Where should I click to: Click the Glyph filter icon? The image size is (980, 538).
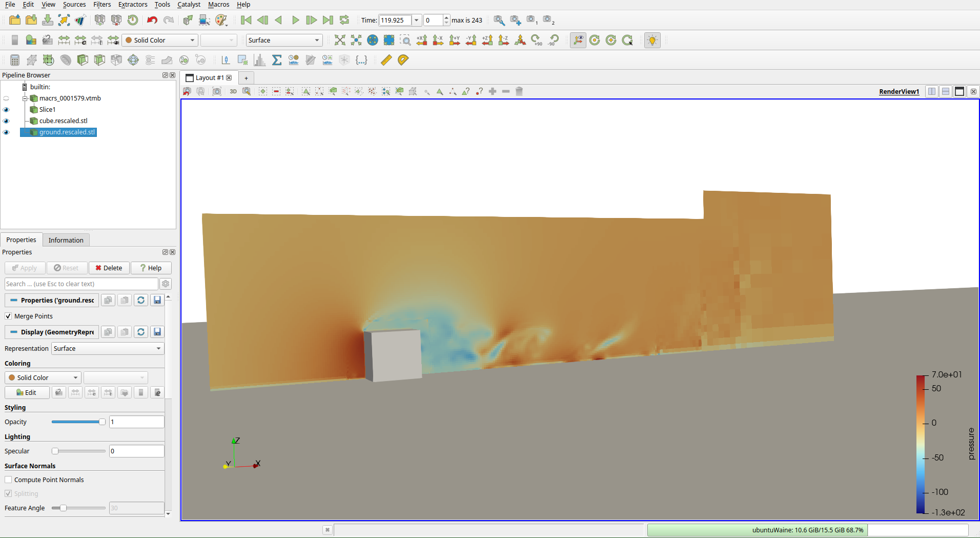point(133,60)
